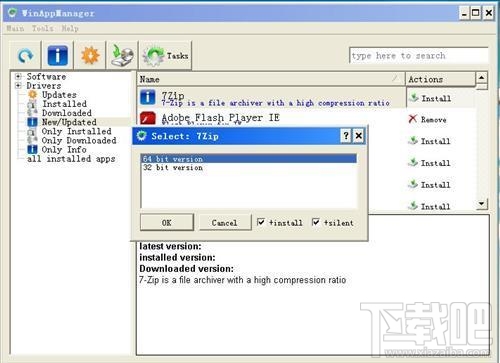Sort list by Name column header
Screen dimensions: 500x363
[x=271, y=79]
